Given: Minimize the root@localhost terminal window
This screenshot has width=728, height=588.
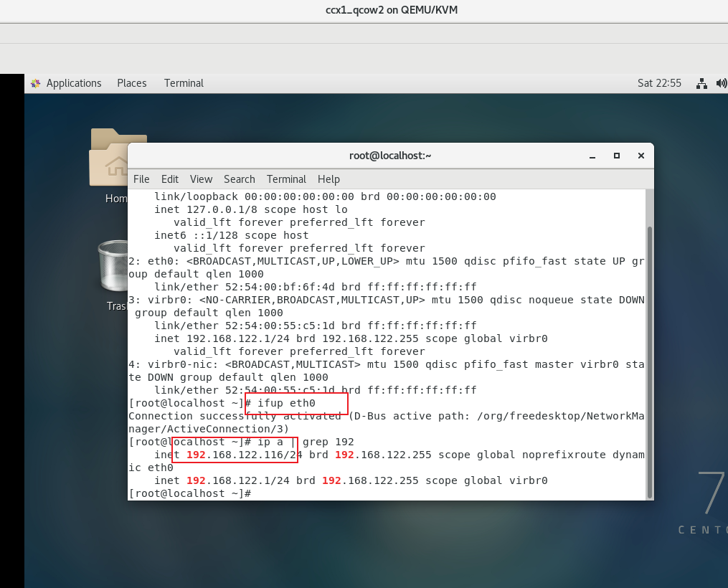Looking at the screenshot, I should coord(592,156).
